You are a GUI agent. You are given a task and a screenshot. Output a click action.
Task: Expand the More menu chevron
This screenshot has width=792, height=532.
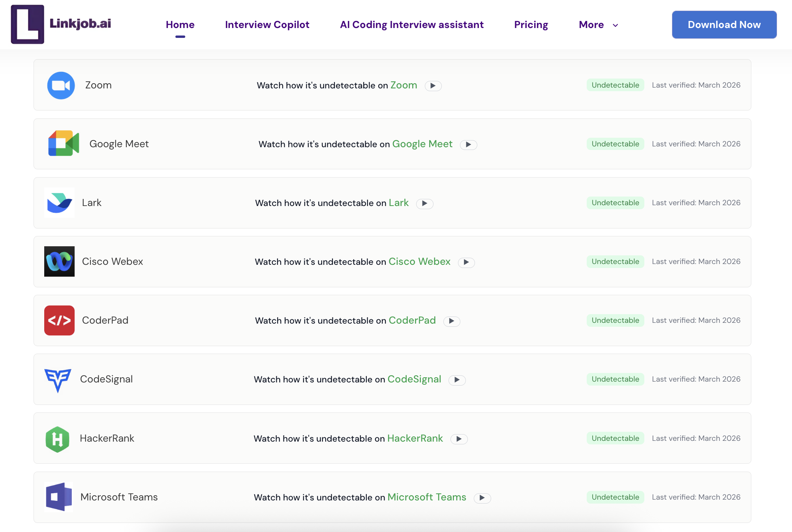tap(615, 25)
